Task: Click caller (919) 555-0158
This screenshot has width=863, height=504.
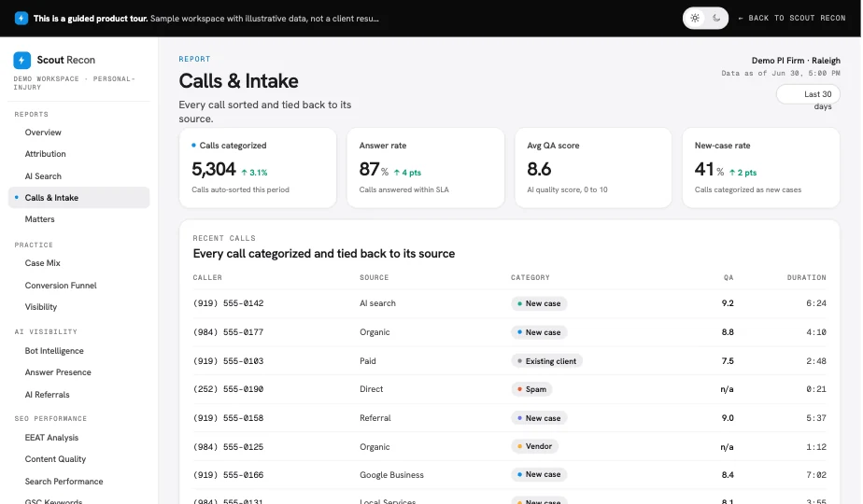Action: click(x=228, y=418)
